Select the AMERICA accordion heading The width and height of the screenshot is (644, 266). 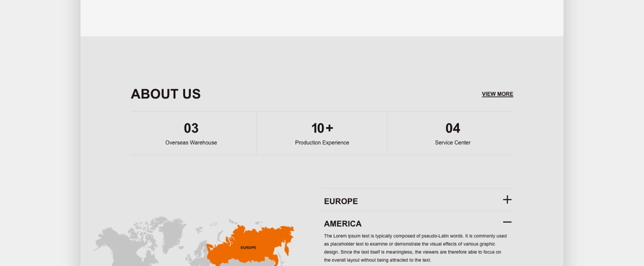(343, 224)
